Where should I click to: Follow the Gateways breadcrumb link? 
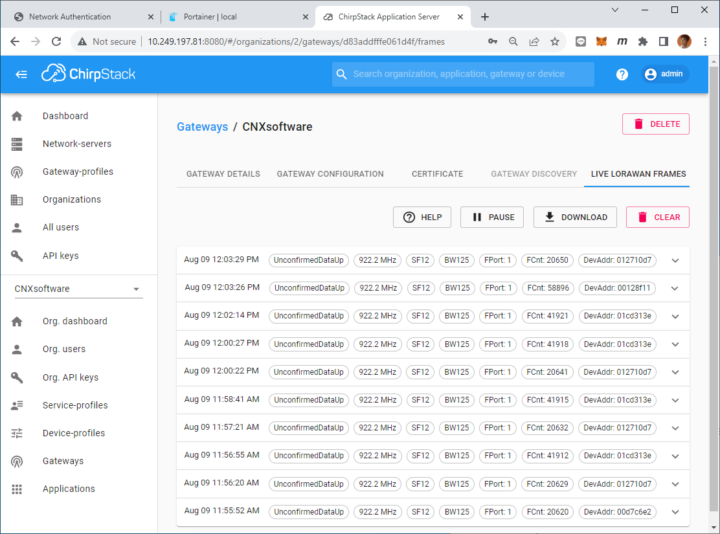coord(202,127)
